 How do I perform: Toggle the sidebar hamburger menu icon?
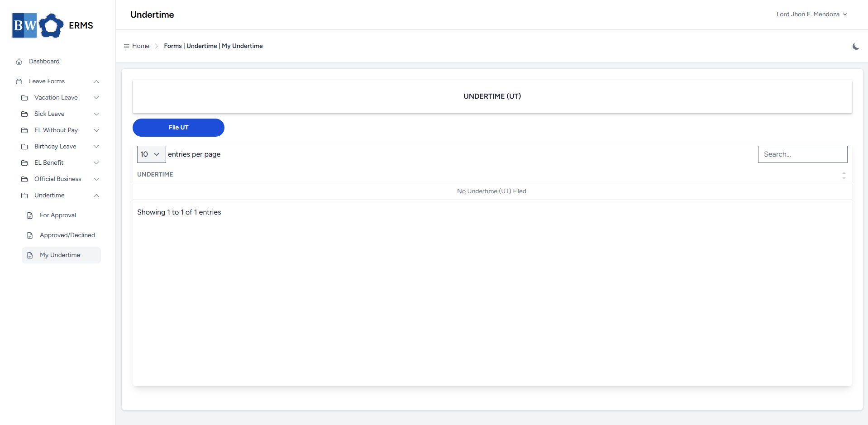point(127,46)
